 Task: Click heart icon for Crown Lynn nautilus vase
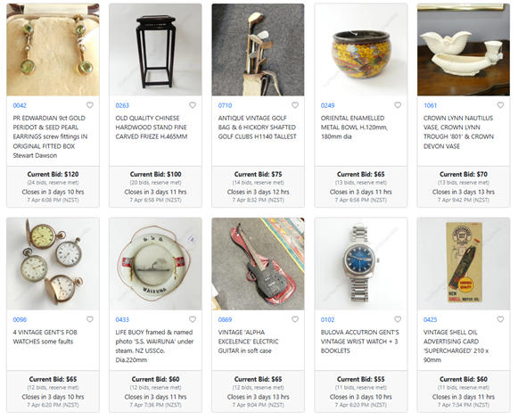pyautogui.click(x=500, y=105)
